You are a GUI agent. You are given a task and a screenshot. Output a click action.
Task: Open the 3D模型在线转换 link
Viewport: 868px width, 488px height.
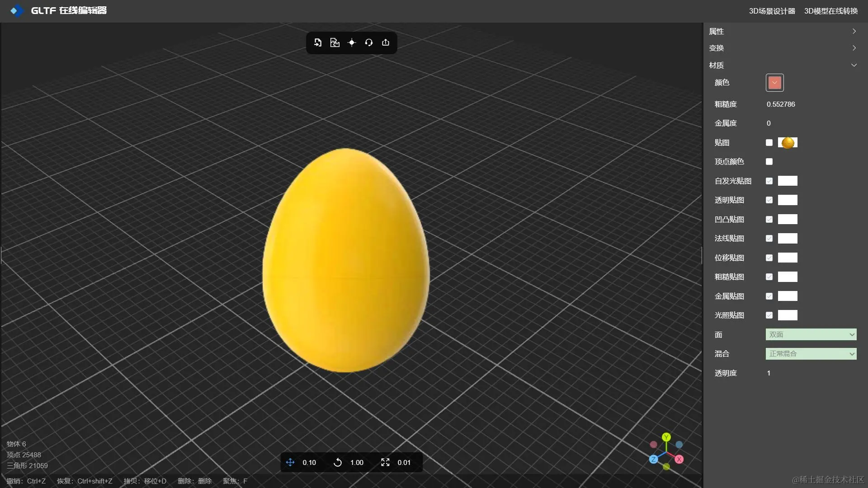pyautogui.click(x=831, y=11)
